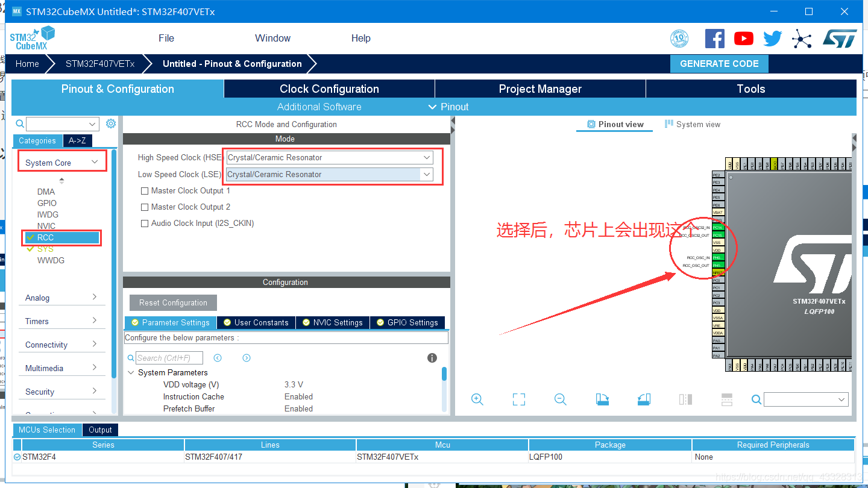This screenshot has width=868, height=488.
Task: Open the NVIC Settings tab
Action: [x=333, y=322]
